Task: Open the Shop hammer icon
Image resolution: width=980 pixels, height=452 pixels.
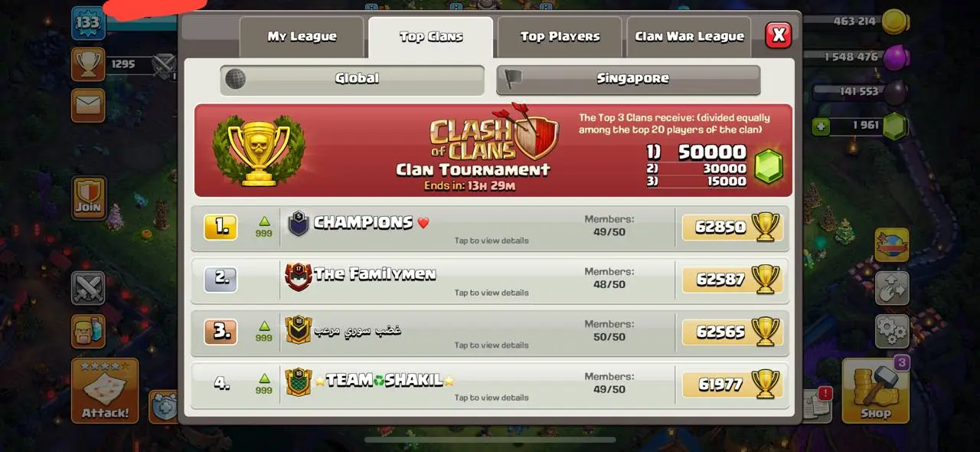Action: (875, 391)
